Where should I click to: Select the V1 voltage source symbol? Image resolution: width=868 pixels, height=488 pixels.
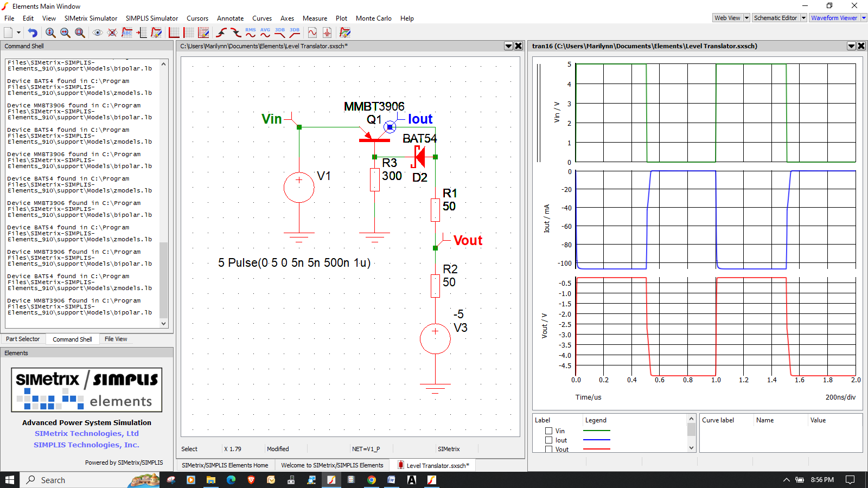(x=299, y=188)
